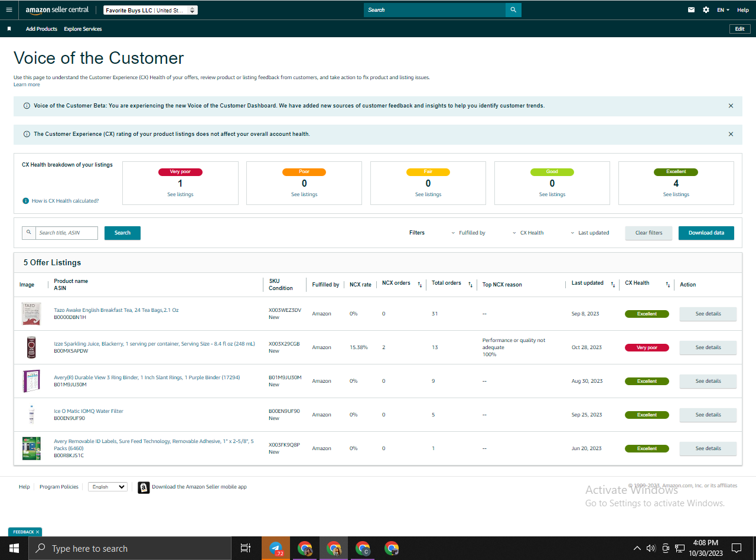
Task: Open Izze Sparkling Juice Blackberry product link
Action: click(154, 344)
